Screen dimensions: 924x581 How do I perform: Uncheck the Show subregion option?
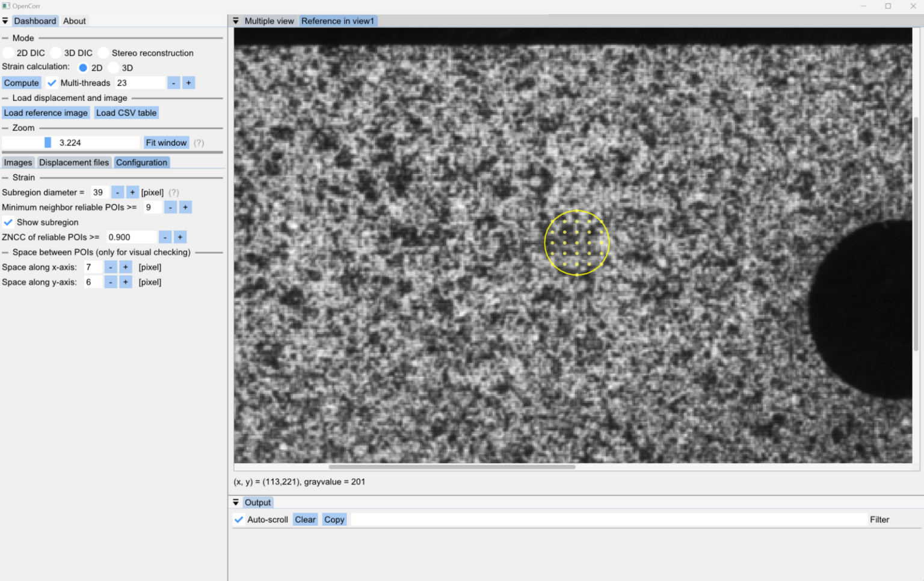click(8, 222)
